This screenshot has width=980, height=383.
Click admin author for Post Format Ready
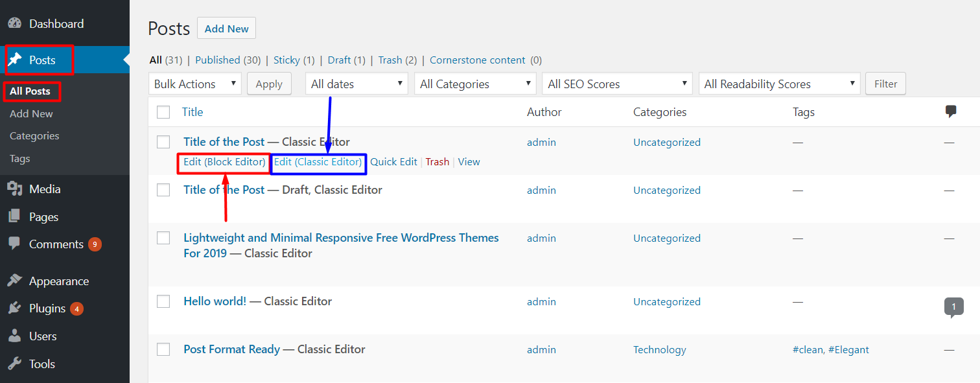pyautogui.click(x=541, y=349)
